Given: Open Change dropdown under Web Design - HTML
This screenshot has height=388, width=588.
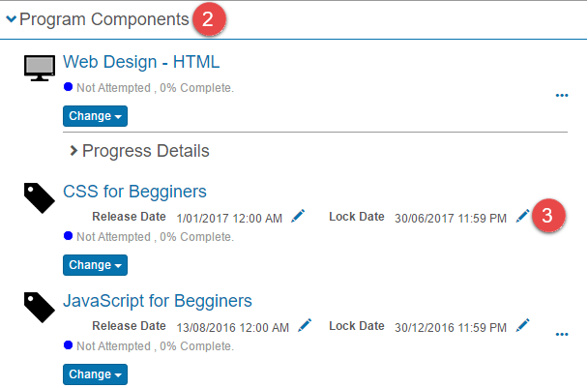Looking at the screenshot, I should [x=95, y=116].
